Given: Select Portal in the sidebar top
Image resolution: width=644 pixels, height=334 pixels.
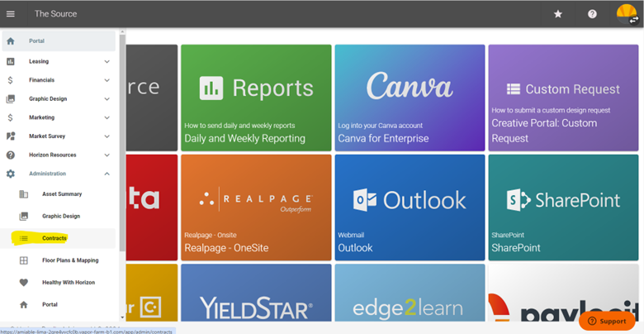Looking at the screenshot, I should [x=59, y=41].
